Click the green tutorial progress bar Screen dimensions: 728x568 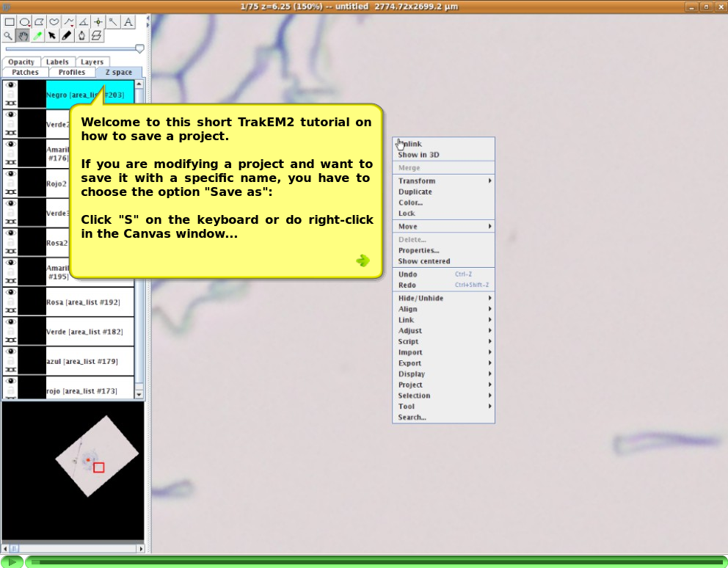pos(376,561)
